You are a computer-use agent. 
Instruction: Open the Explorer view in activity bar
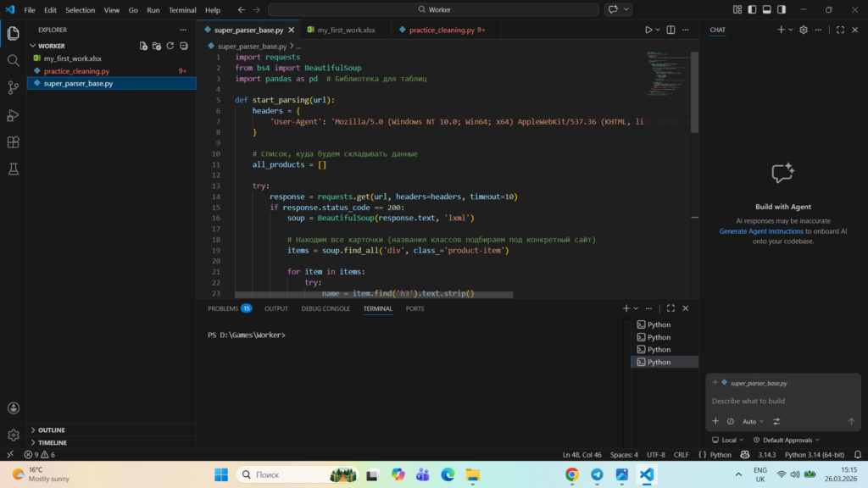click(x=14, y=33)
